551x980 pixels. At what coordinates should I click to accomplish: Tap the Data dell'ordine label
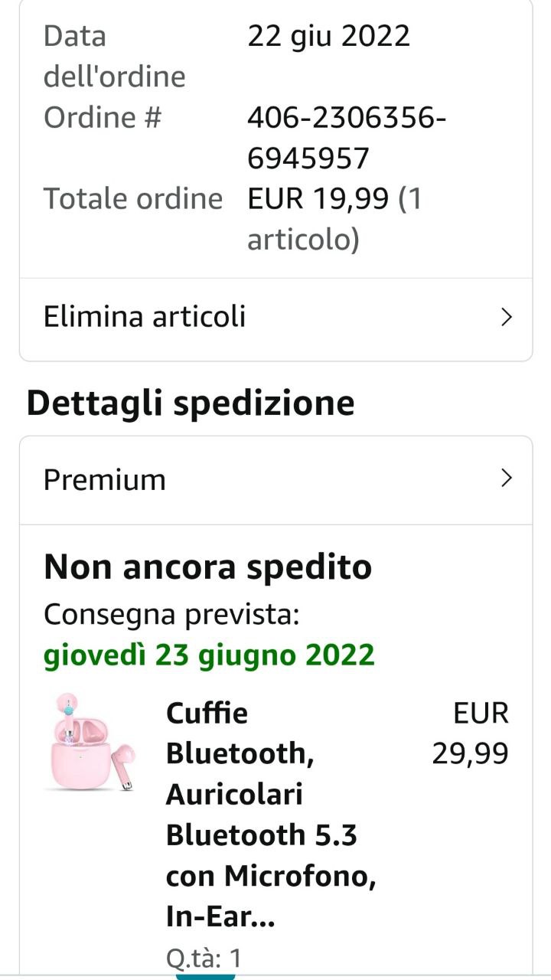coord(114,57)
